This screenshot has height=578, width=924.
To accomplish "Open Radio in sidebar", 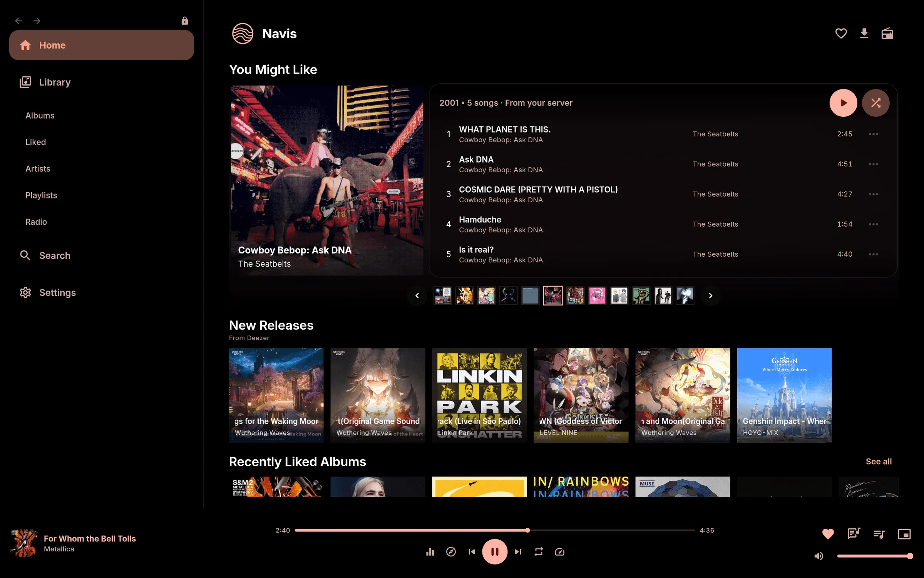I will coord(36,222).
